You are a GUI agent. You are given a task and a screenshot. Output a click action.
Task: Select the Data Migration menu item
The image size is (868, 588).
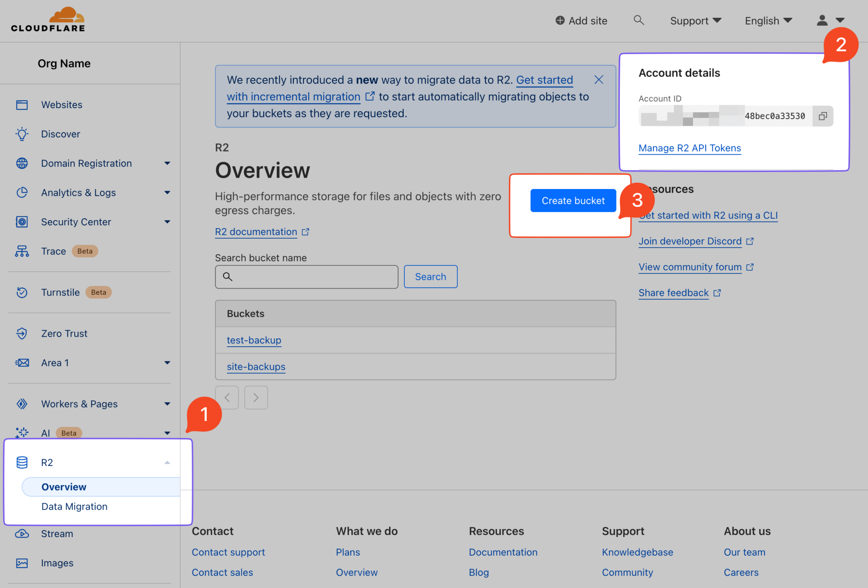pyautogui.click(x=74, y=506)
